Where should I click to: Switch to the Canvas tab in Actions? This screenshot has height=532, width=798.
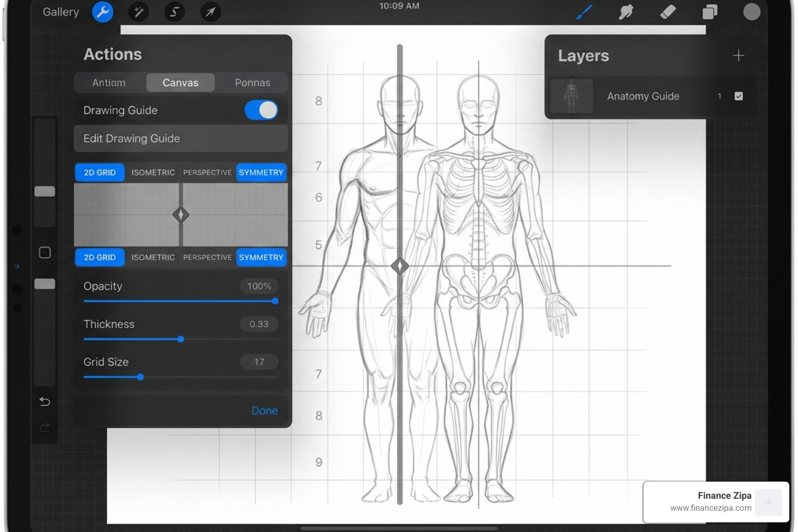point(180,82)
